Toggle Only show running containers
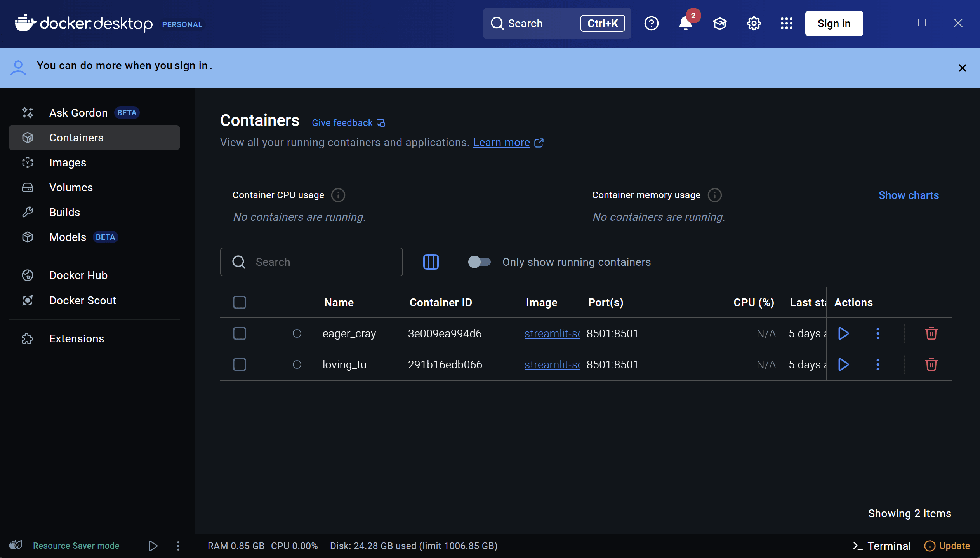Screen dimensions: 980x558 (x=479, y=262)
